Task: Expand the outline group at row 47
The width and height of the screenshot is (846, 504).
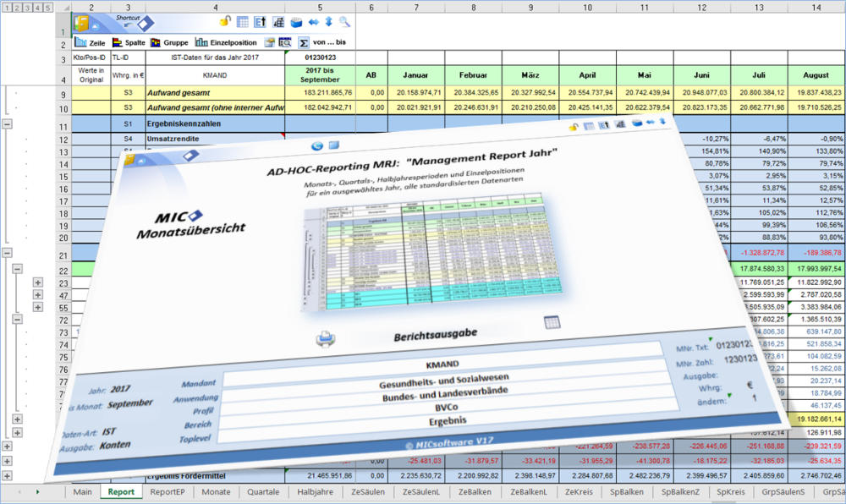Action: 38,295
